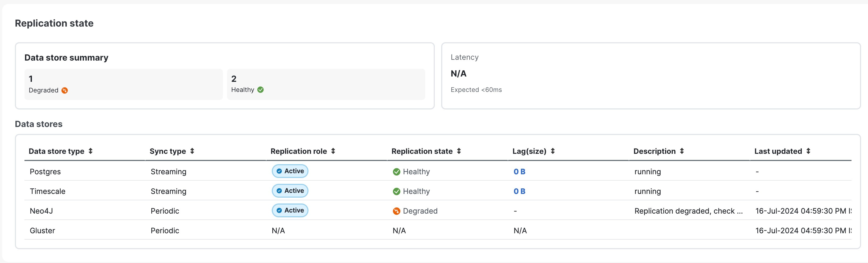This screenshot has height=263, width=868.
Task: Click the Replication state column sort icon
Action: (x=459, y=151)
